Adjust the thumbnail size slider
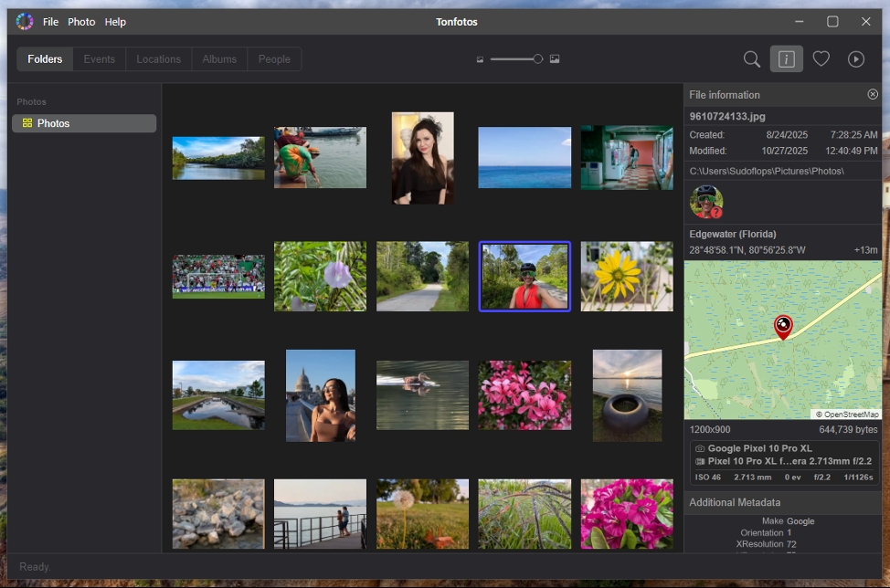This screenshot has height=588, width=890. tap(537, 59)
